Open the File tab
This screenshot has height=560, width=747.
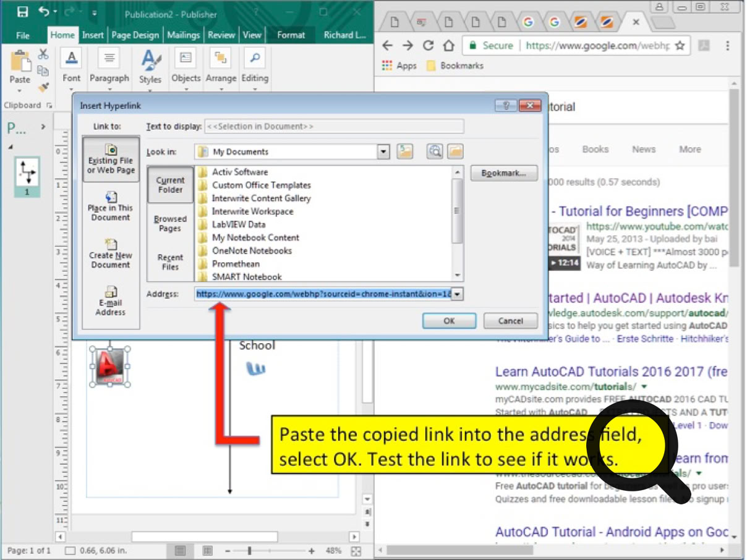[x=23, y=35]
